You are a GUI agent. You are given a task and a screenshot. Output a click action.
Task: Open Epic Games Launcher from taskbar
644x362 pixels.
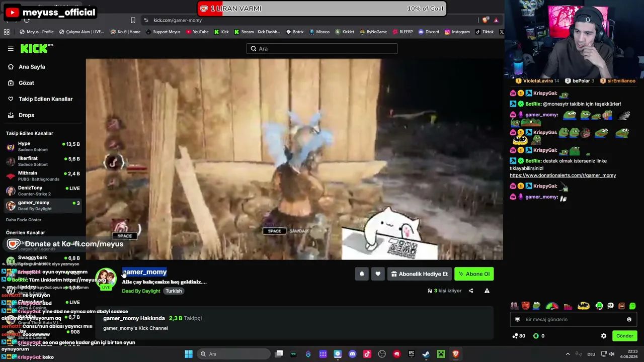coord(412,354)
